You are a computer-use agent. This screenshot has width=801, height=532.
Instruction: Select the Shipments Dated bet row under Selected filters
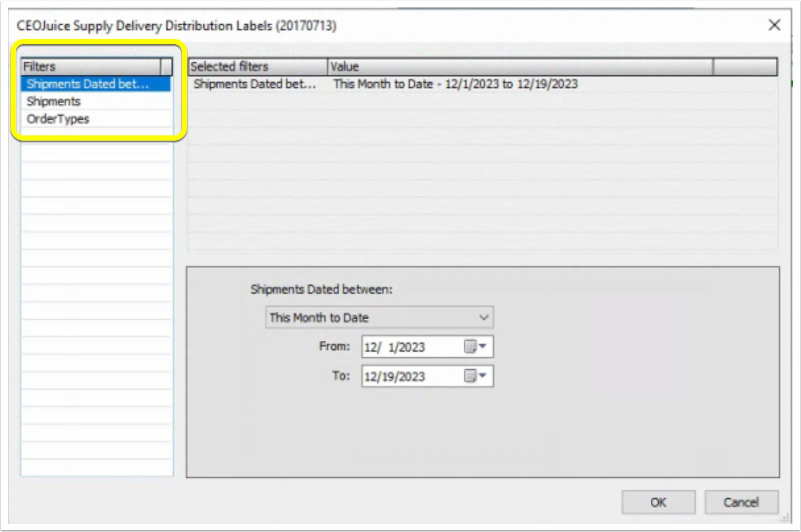coord(256,84)
